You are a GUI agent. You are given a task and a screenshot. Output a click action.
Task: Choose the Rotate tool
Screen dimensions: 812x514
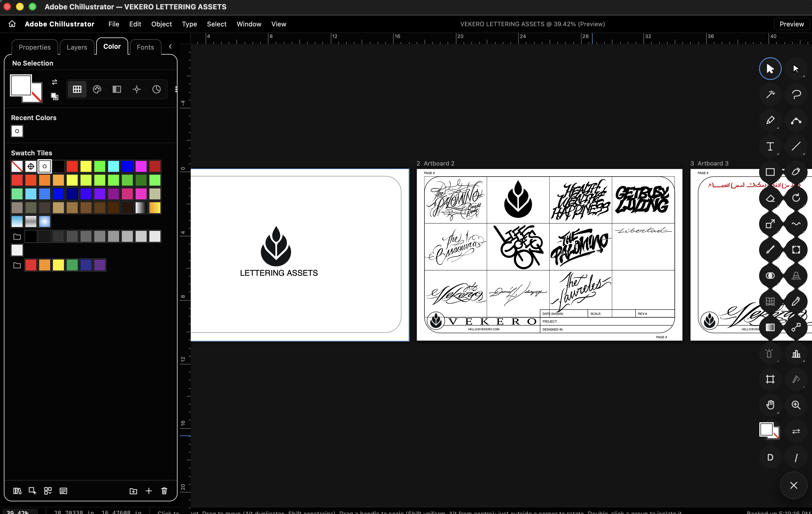796,198
